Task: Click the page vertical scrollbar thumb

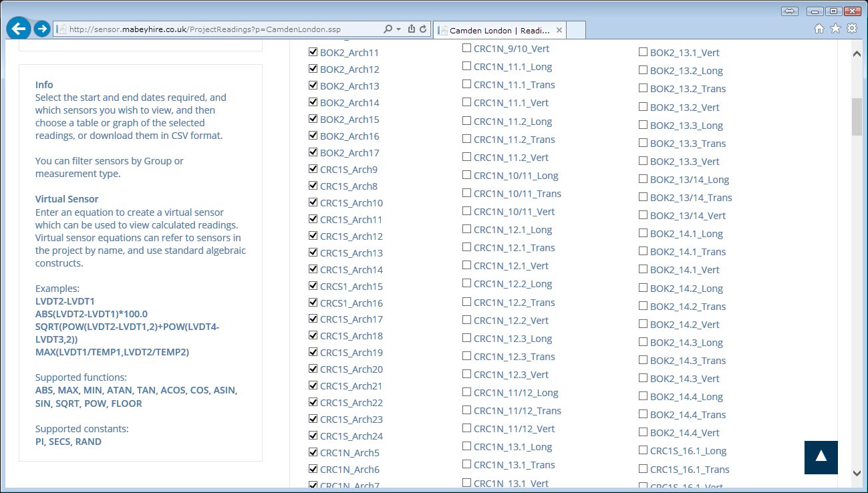Action: tap(857, 117)
